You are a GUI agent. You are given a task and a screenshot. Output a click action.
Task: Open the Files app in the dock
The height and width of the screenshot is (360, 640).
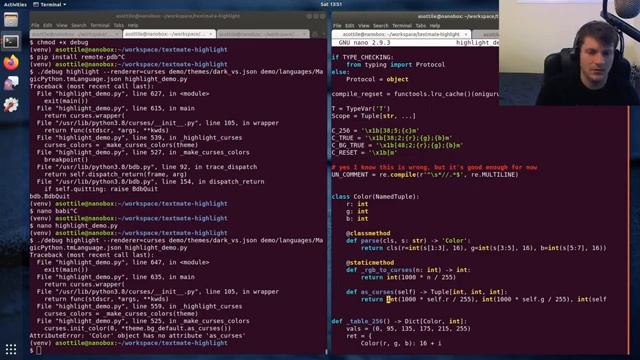[x=11, y=20]
